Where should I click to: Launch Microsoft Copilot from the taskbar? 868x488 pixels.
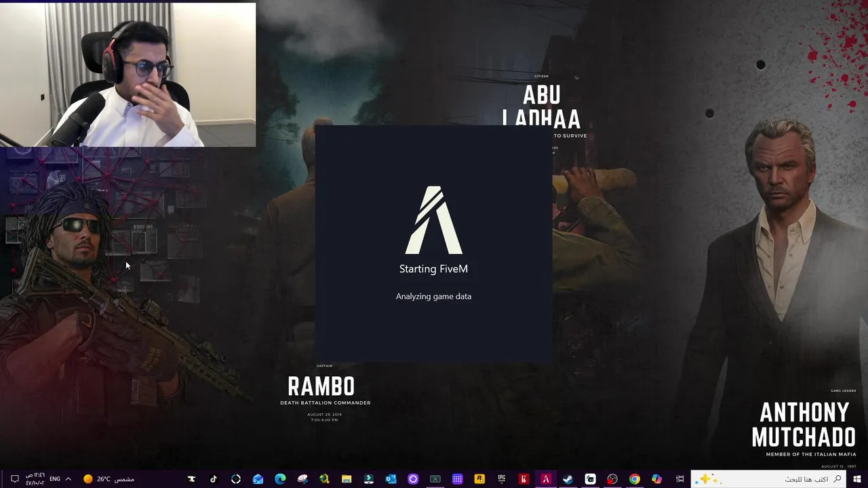pos(656,479)
